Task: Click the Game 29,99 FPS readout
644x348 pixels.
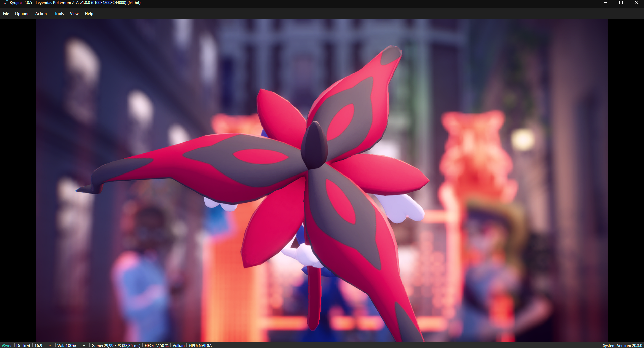Action: (x=116, y=345)
